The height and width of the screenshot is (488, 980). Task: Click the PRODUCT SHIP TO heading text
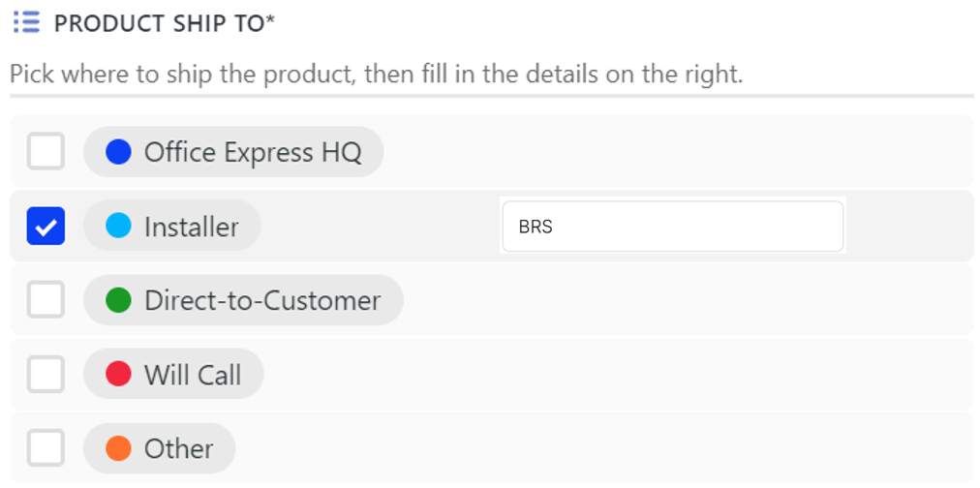click(x=160, y=23)
